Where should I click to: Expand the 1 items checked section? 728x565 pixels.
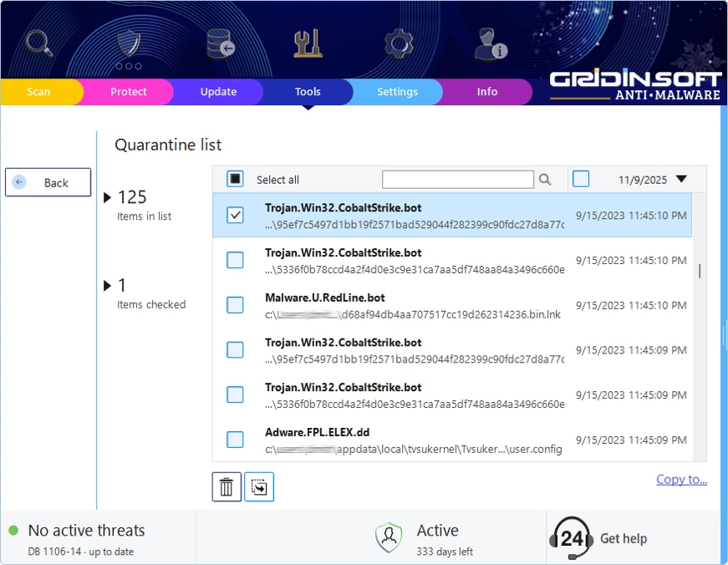click(108, 285)
